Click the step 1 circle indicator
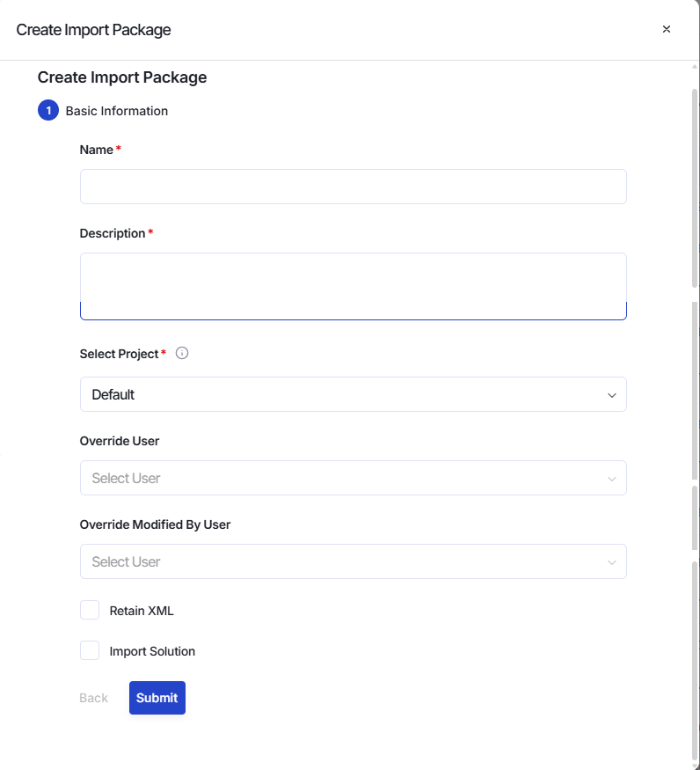The height and width of the screenshot is (770, 700). tap(48, 111)
